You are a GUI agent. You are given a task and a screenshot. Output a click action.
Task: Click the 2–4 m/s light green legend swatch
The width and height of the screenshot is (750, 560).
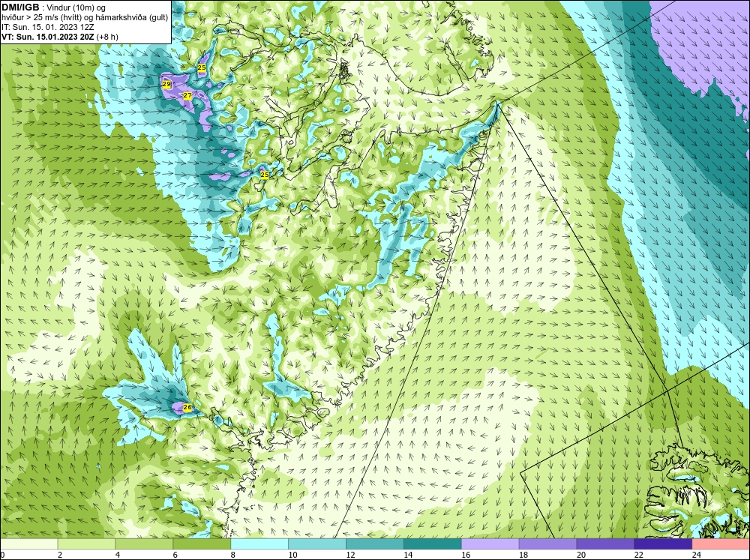coord(86,544)
